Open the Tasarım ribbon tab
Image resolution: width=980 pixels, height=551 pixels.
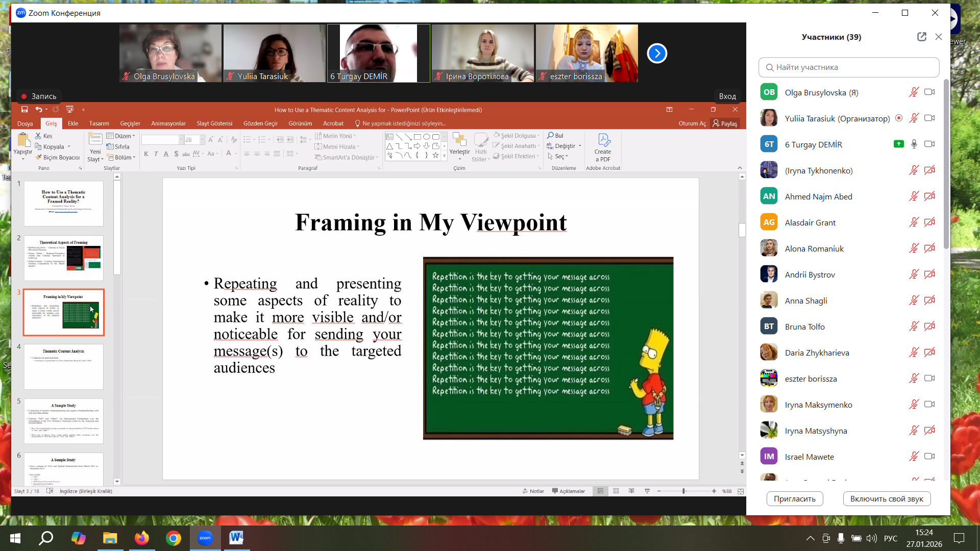[x=99, y=123]
